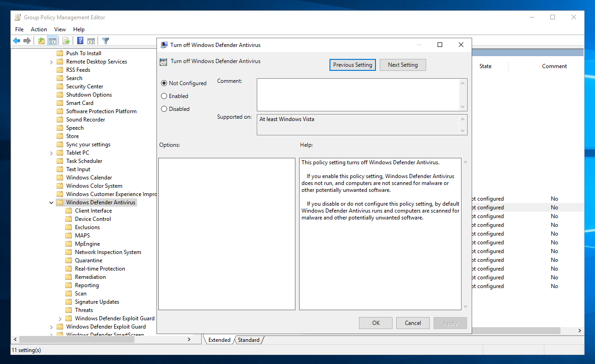Select Device Control tree item

[93, 219]
